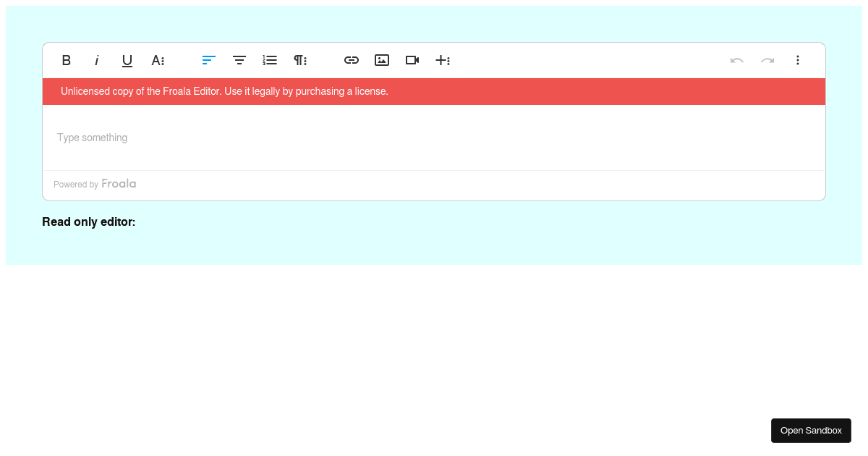Open the three-dot more options menu
Screen dimensions: 868x456
click(797, 60)
